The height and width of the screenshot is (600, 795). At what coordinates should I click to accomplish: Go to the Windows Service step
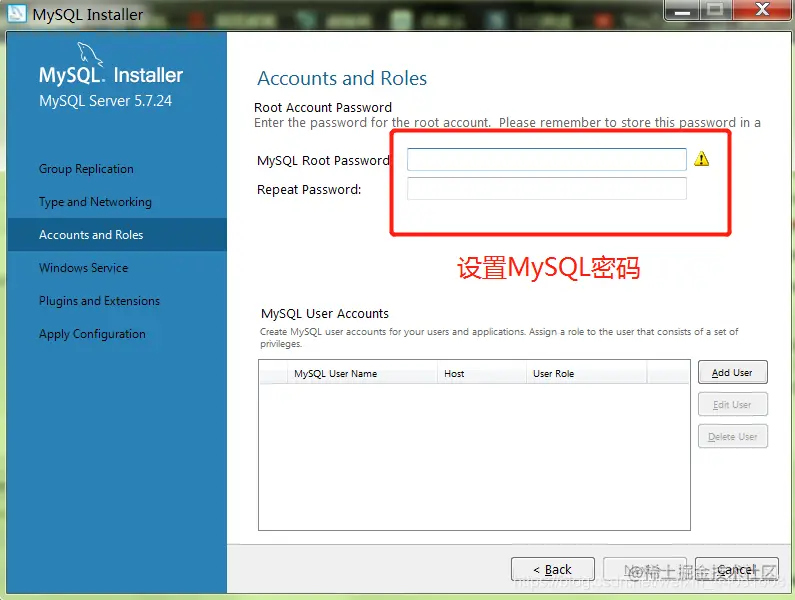(x=83, y=268)
